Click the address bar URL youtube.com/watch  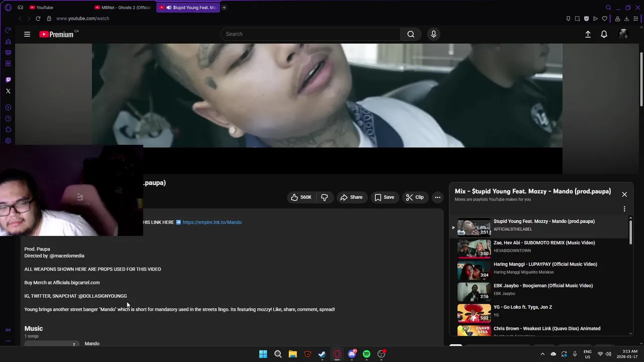click(x=83, y=19)
